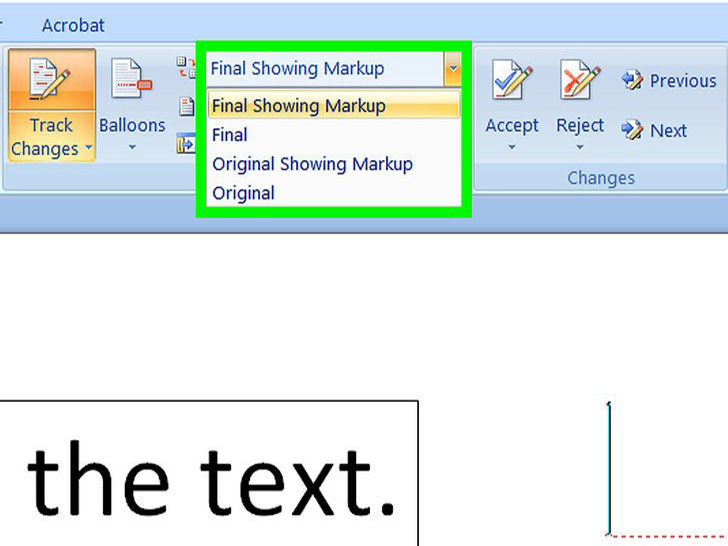The image size is (728, 546).
Task: Go to the Next change
Action: (654, 130)
